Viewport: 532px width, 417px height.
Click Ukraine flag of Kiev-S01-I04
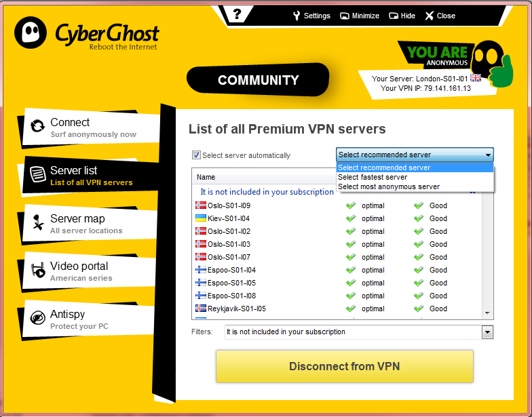tap(201, 218)
